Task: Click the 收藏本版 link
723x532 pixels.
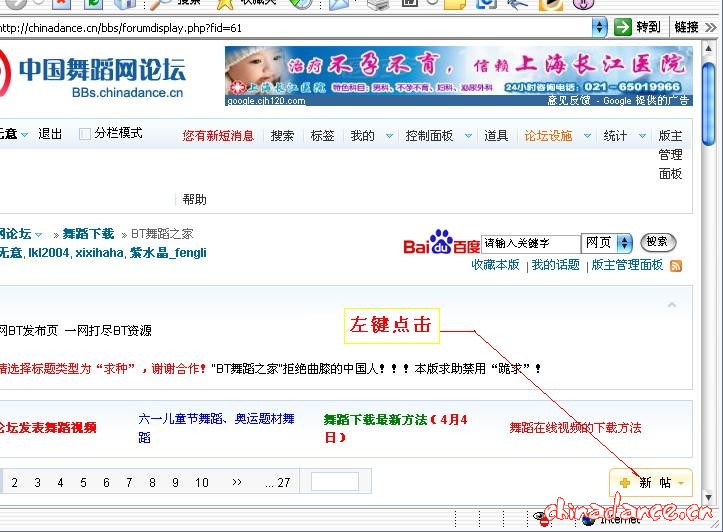Action: 495,265
